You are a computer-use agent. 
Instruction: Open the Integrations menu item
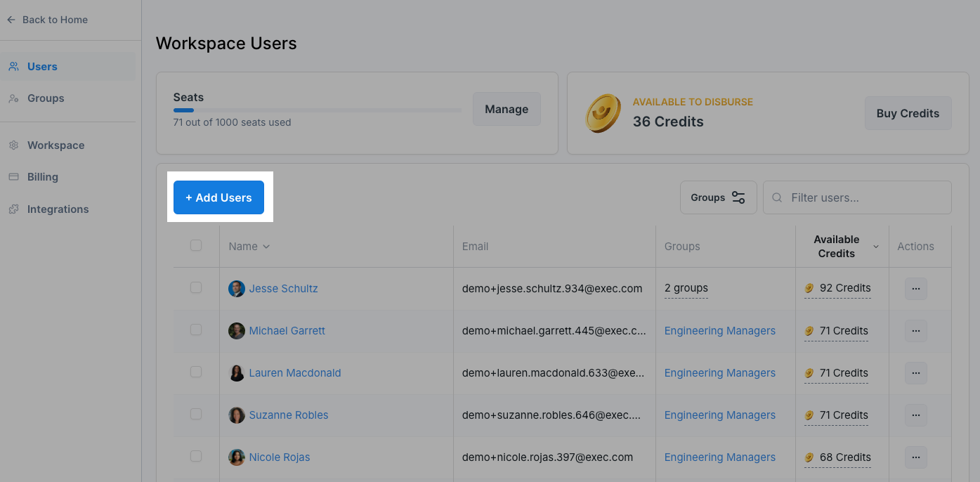[x=68, y=209]
